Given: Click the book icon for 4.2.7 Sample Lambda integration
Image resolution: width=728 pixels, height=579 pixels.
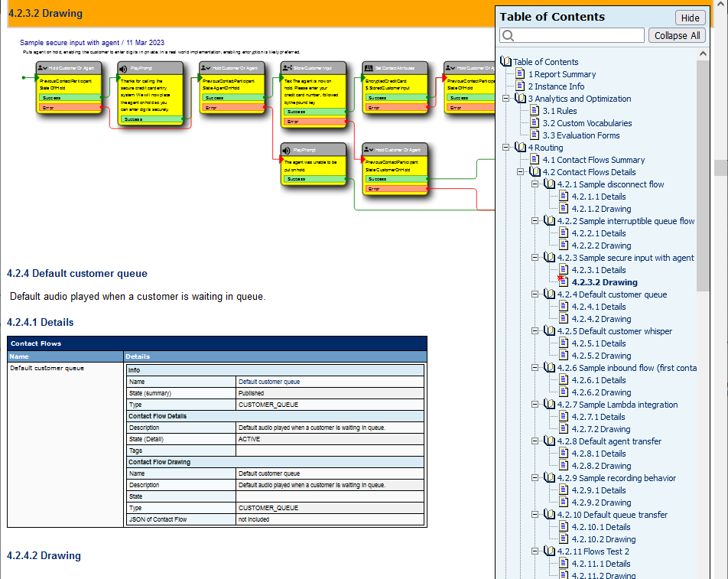Looking at the screenshot, I should (x=549, y=404).
